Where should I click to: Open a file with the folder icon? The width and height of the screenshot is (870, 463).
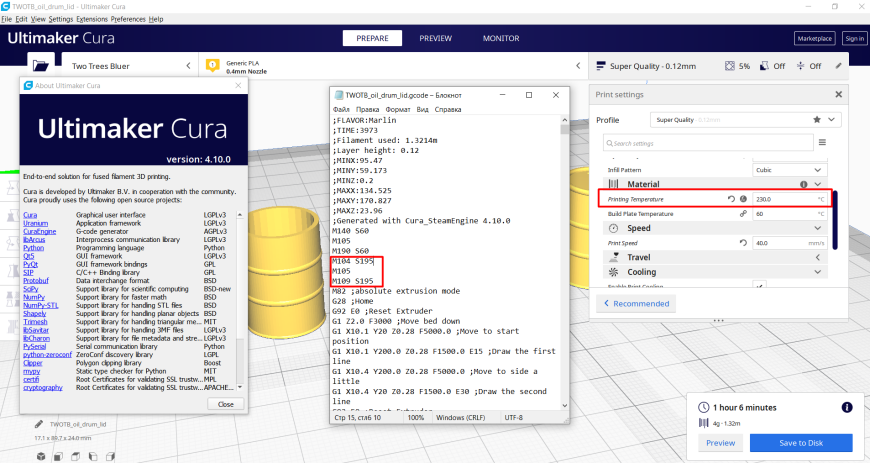[x=41, y=66]
